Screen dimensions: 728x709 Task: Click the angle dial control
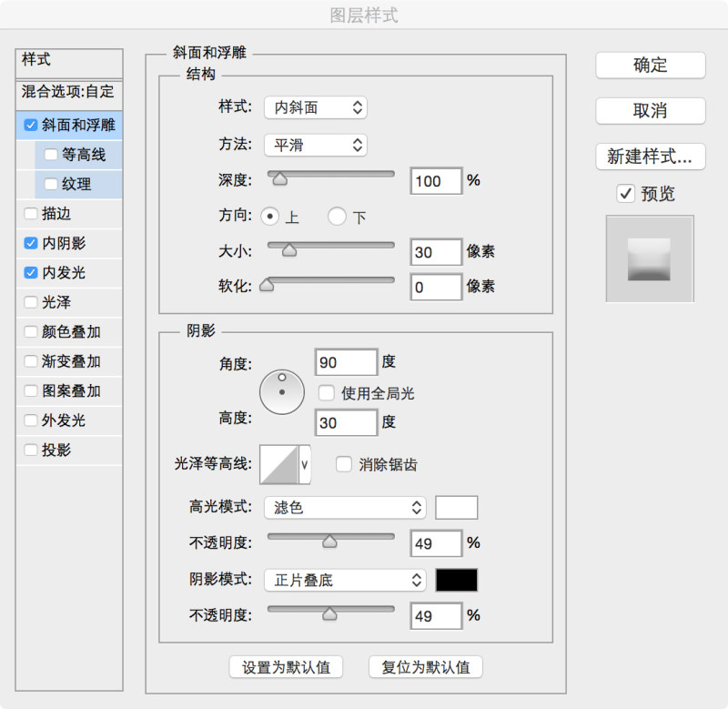[x=282, y=392]
